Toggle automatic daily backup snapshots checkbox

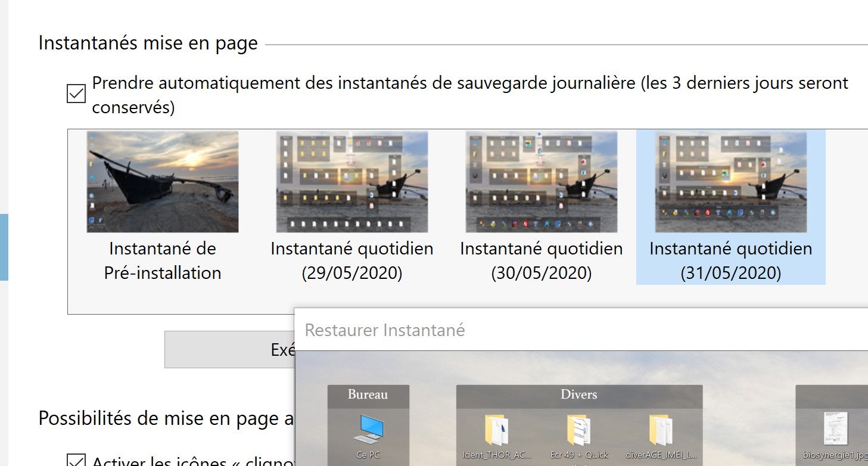tap(76, 94)
